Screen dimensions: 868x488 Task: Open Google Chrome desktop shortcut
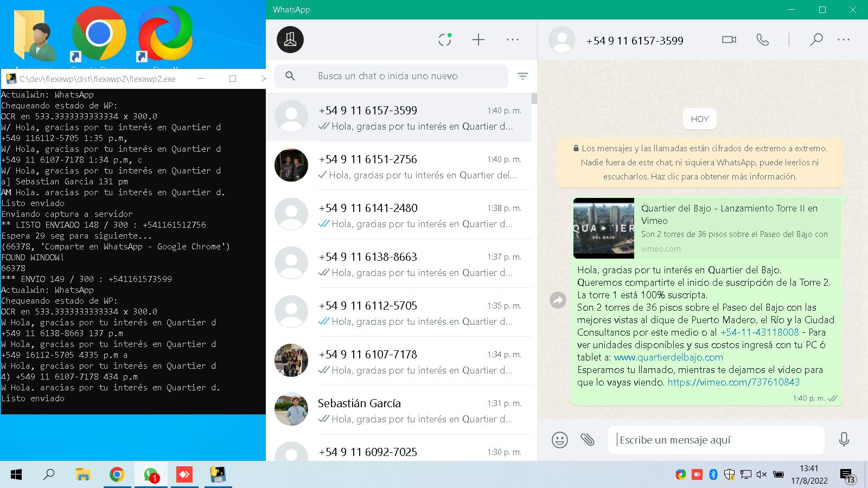tap(99, 35)
